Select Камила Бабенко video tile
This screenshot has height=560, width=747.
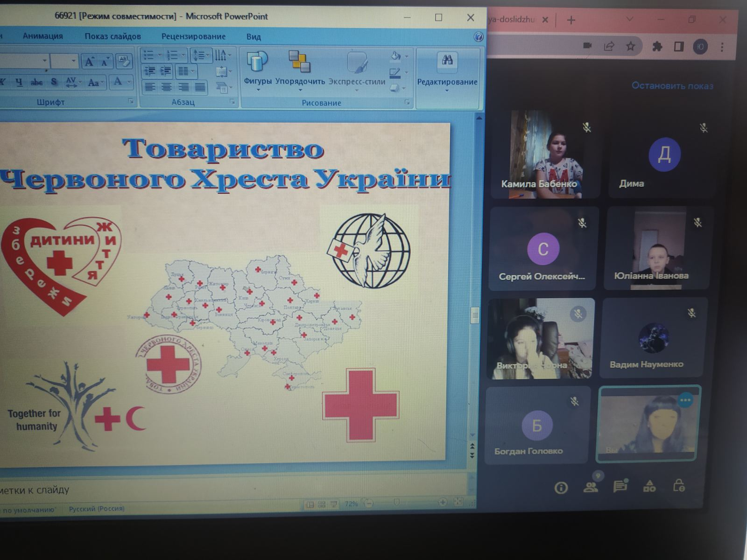(x=545, y=154)
